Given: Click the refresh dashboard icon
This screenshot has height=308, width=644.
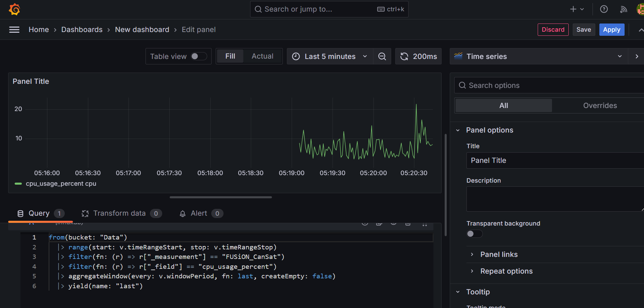Looking at the screenshot, I should pyautogui.click(x=404, y=56).
